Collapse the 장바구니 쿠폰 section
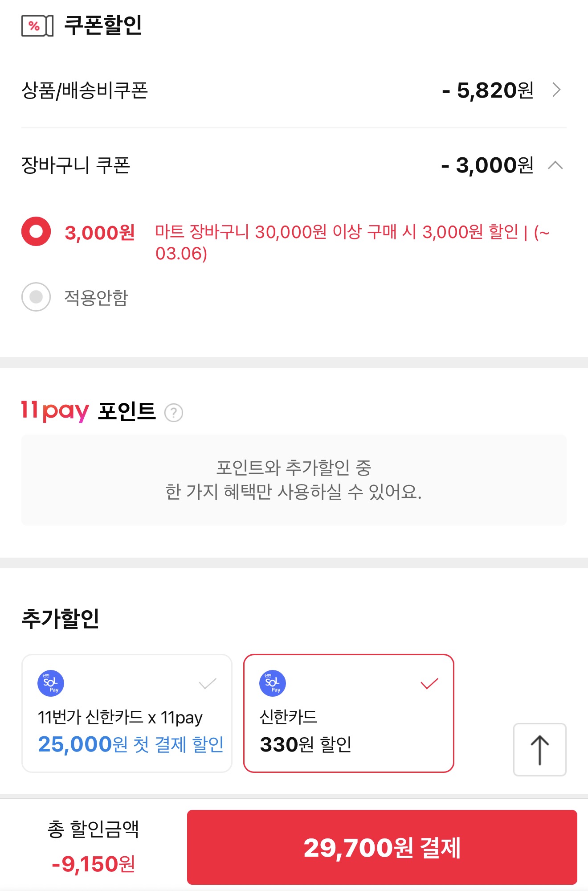Viewport: 588px width, 891px height. pyautogui.click(x=555, y=165)
